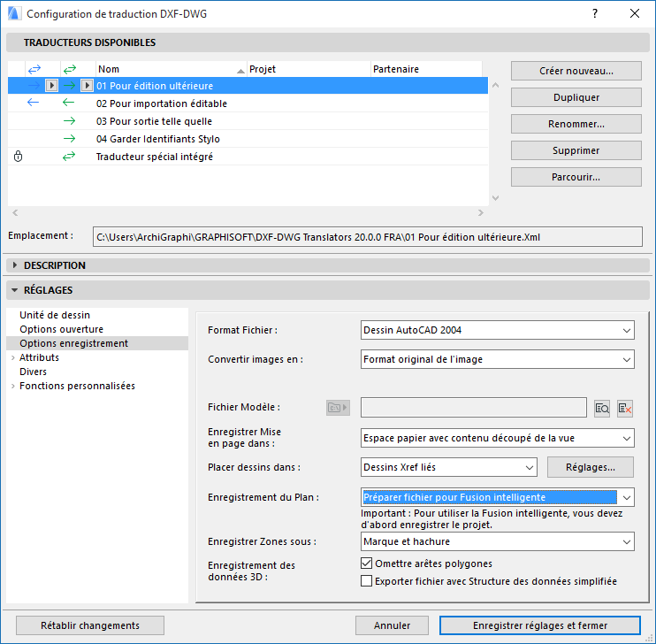Click translator list scroll up arrow

click(x=495, y=85)
